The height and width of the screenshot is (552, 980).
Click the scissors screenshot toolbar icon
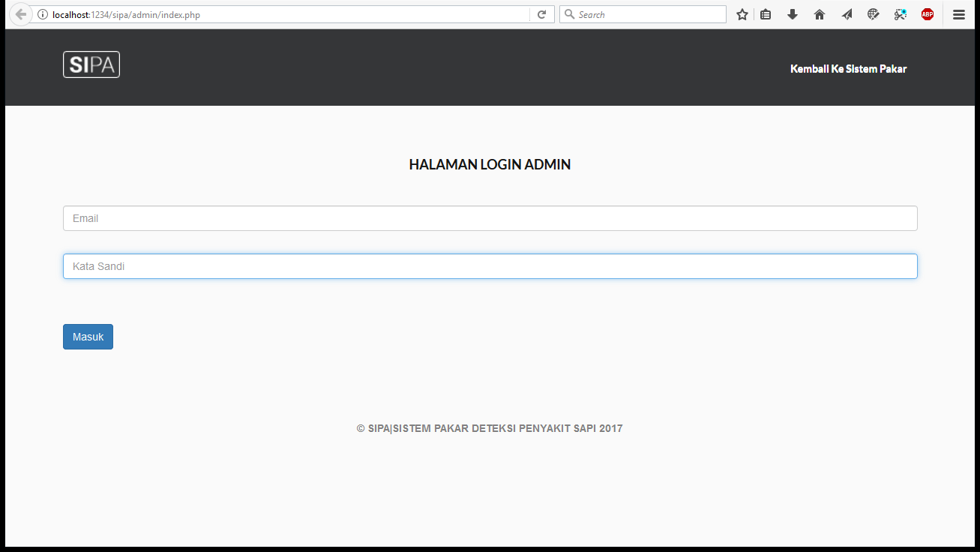[x=901, y=14]
